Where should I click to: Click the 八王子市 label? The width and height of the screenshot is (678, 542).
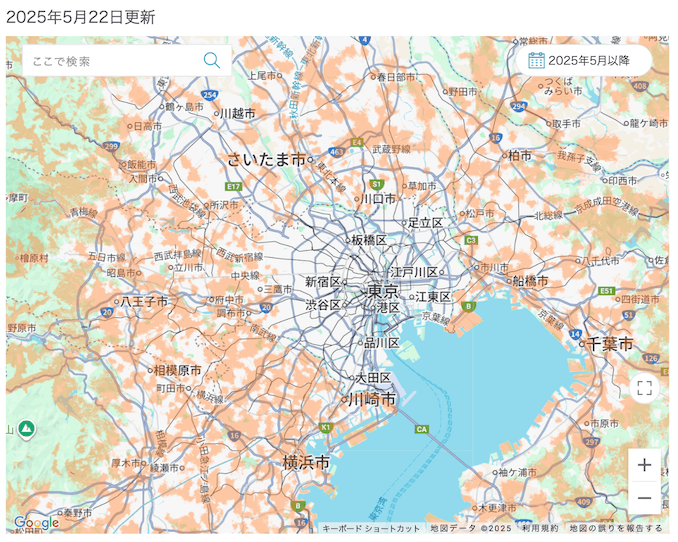tap(144, 301)
